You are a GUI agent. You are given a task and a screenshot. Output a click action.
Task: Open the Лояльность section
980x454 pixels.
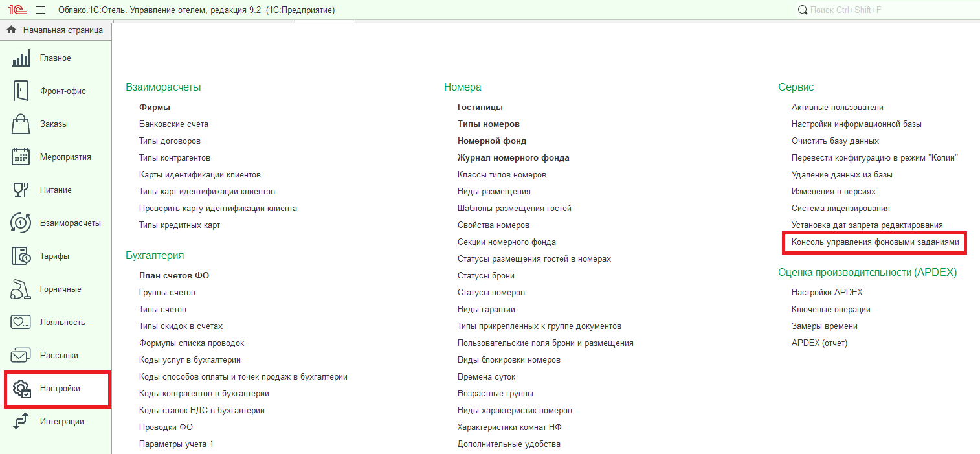click(x=56, y=323)
